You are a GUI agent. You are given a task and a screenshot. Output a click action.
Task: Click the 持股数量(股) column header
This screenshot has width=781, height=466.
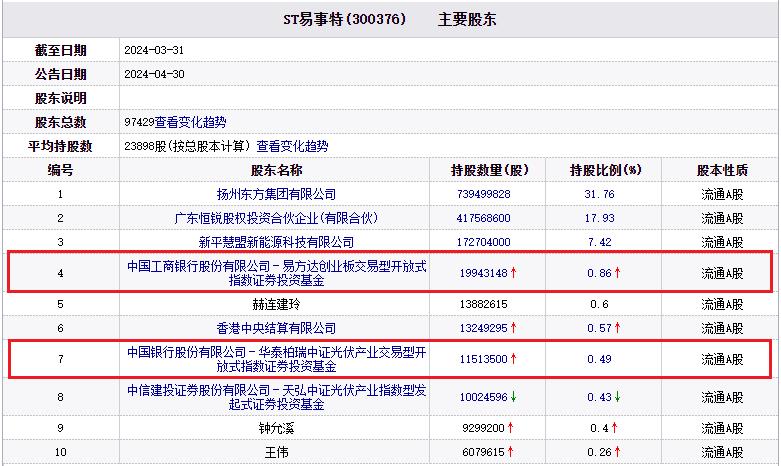490,170
